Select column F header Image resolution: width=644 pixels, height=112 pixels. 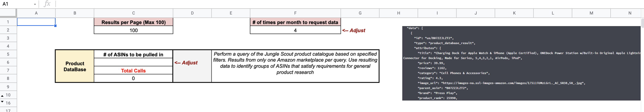point(295,13)
